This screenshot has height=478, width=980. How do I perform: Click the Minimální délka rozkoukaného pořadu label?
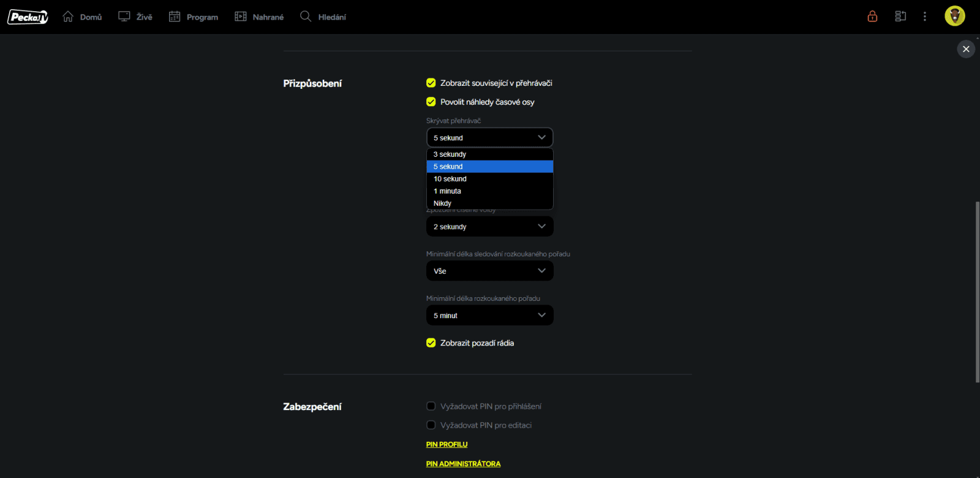click(x=483, y=298)
